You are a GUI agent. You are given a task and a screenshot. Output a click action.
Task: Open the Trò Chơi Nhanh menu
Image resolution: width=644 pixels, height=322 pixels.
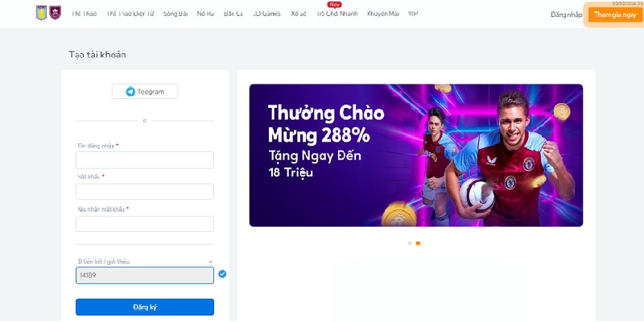[x=336, y=14]
